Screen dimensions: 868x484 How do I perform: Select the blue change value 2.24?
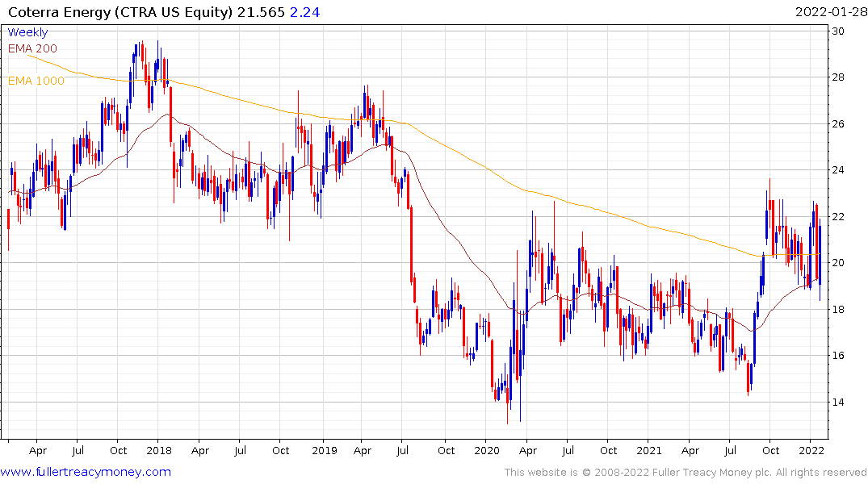click(x=304, y=12)
